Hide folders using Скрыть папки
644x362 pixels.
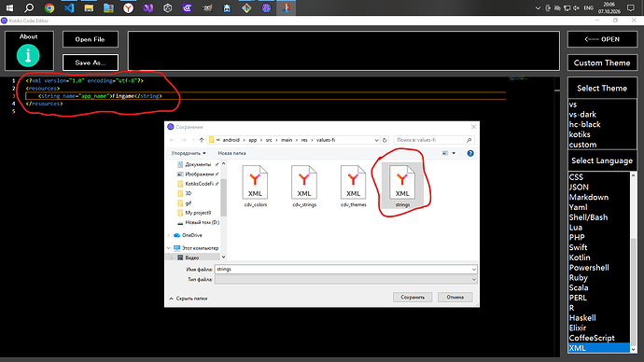click(189, 299)
